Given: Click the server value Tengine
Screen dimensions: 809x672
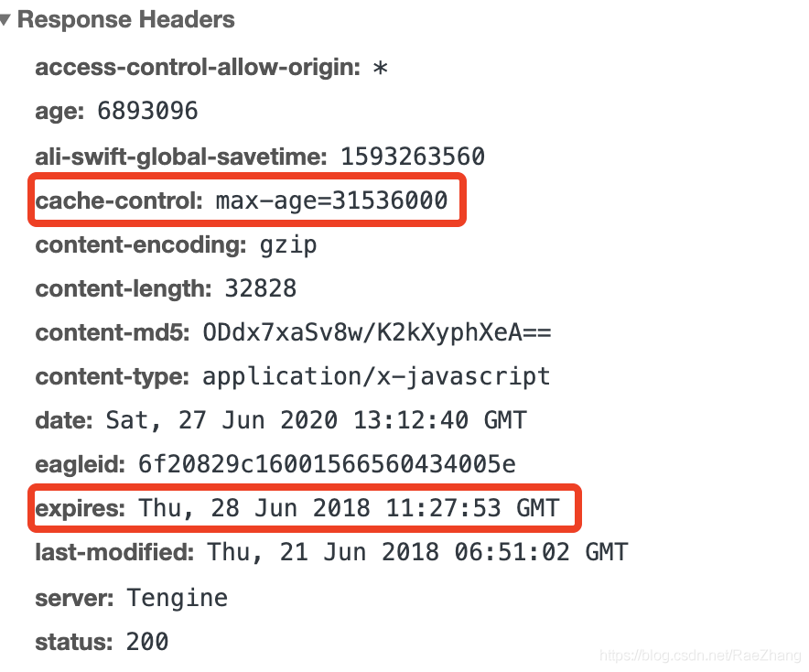Looking at the screenshot, I should tap(177, 598).
